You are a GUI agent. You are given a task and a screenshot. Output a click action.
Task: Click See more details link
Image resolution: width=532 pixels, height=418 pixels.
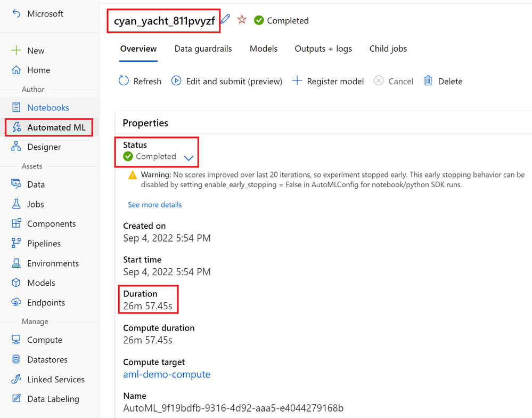(x=155, y=205)
